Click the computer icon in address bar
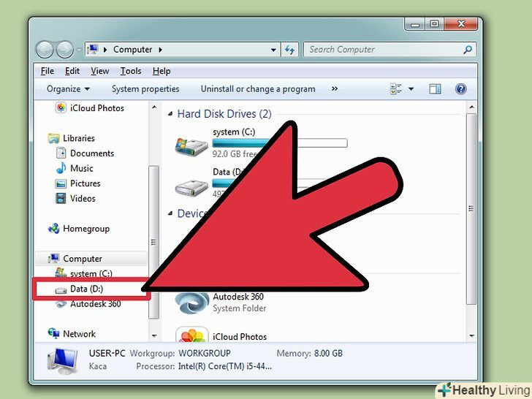This screenshot has height=399, width=532. (x=92, y=49)
